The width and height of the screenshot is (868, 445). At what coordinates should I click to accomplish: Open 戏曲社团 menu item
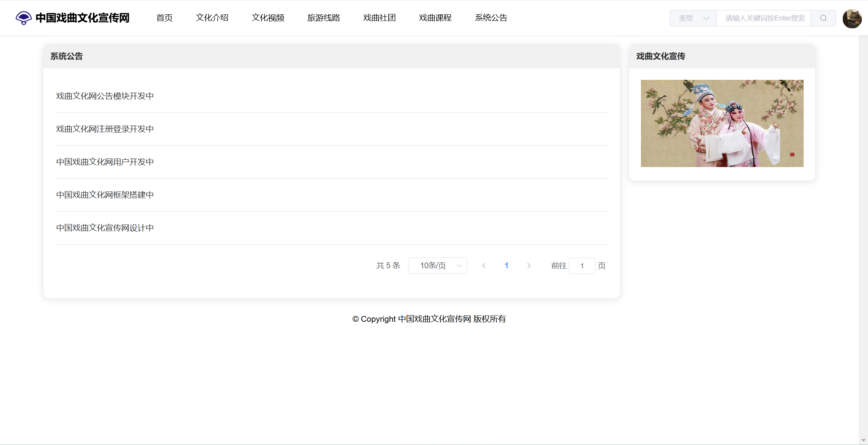[x=379, y=18]
